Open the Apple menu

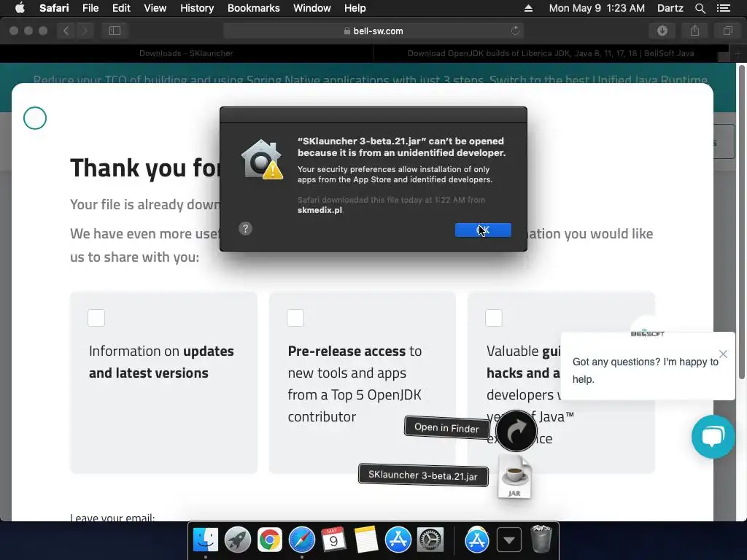[20, 8]
